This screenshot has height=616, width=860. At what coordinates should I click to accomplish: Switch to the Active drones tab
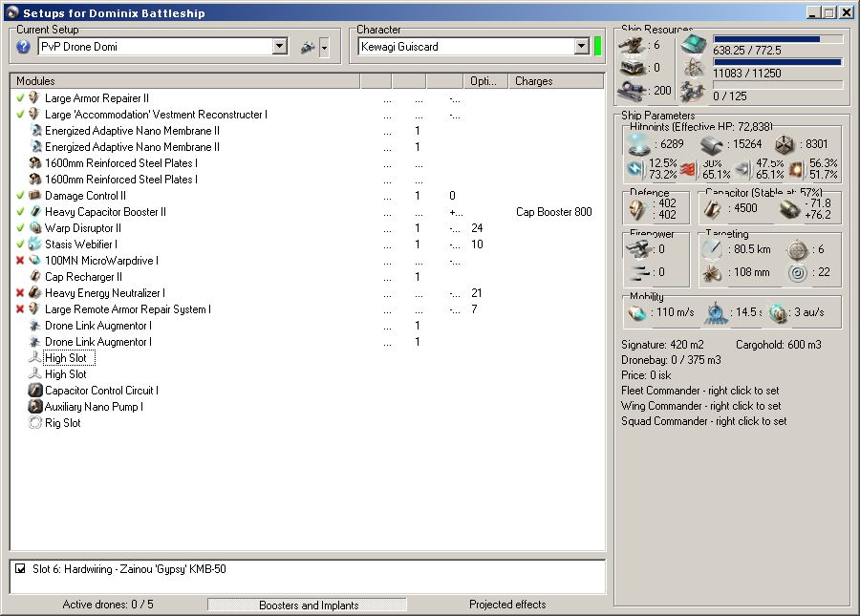tap(108, 605)
